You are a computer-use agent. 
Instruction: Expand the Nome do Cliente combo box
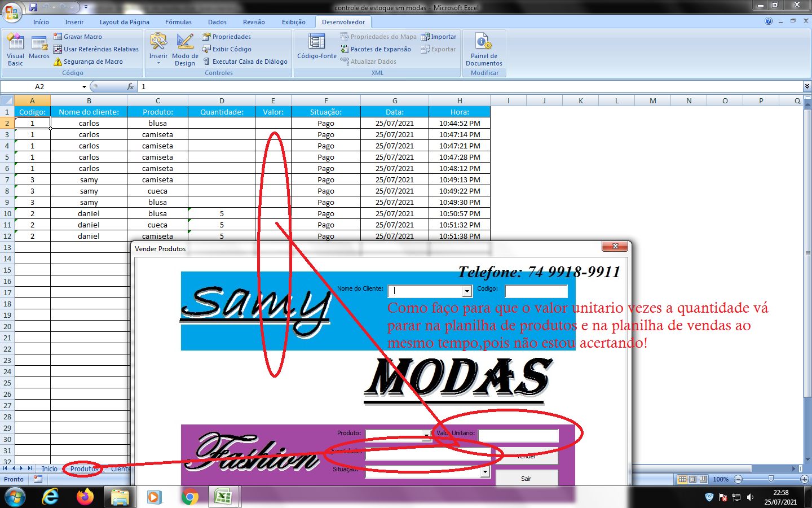467,291
